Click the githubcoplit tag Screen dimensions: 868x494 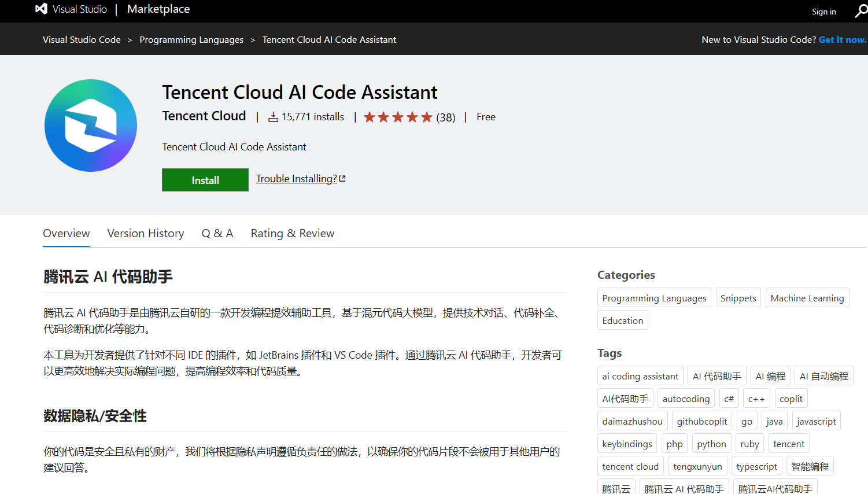pyautogui.click(x=702, y=421)
